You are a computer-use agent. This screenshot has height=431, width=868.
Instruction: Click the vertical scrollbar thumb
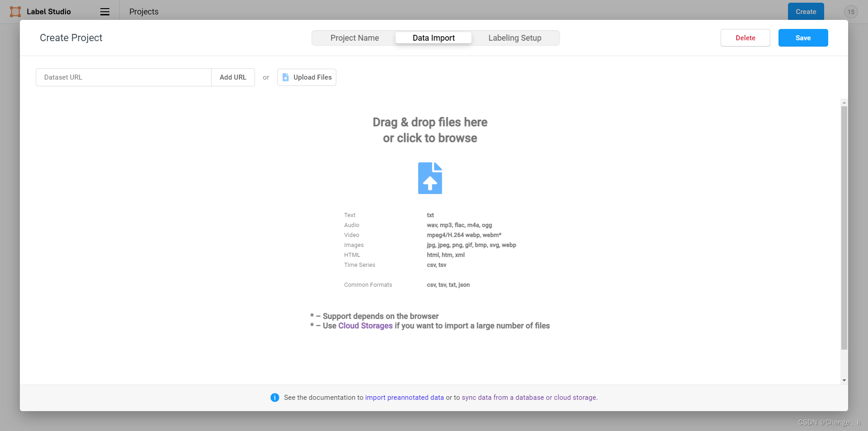click(844, 228)
